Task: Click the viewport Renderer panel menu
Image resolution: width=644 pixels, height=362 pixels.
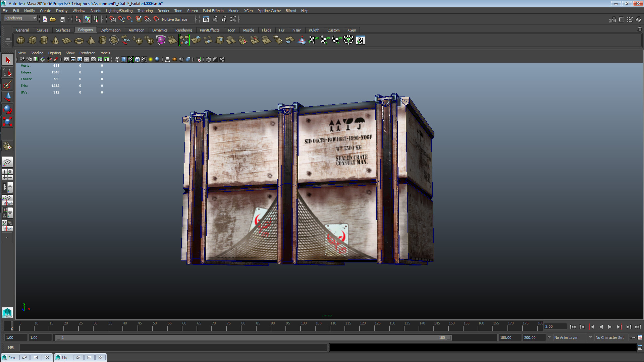Action: pos(87,53)
